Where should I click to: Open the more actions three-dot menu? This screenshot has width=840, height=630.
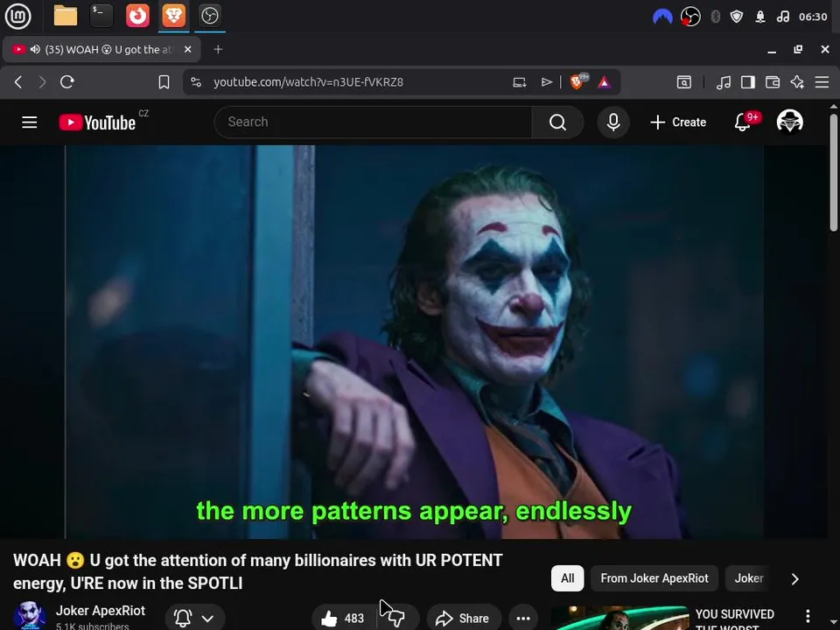[x=523, y=619]
